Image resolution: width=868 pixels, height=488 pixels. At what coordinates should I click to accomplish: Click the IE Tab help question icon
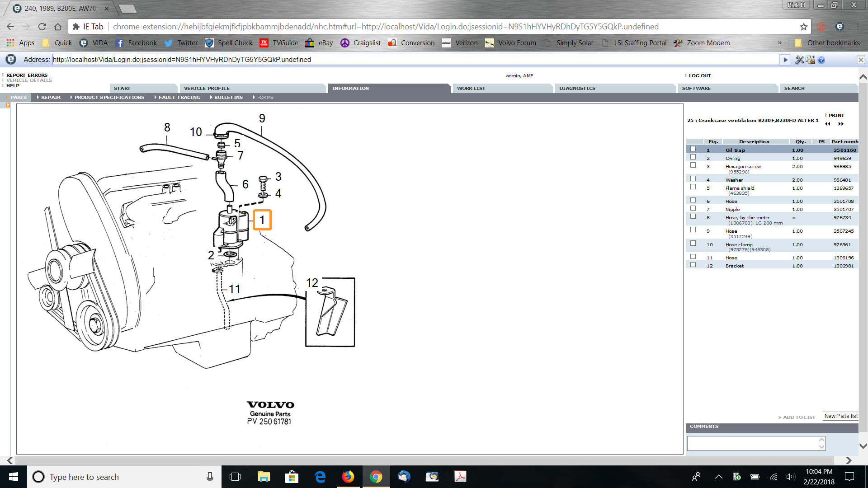[821, 60]
